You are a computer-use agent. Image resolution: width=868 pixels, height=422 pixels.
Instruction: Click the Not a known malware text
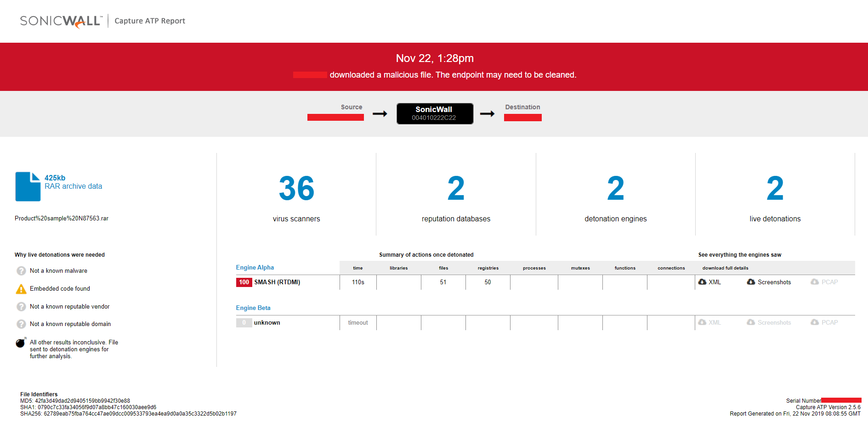click(58, 271)
